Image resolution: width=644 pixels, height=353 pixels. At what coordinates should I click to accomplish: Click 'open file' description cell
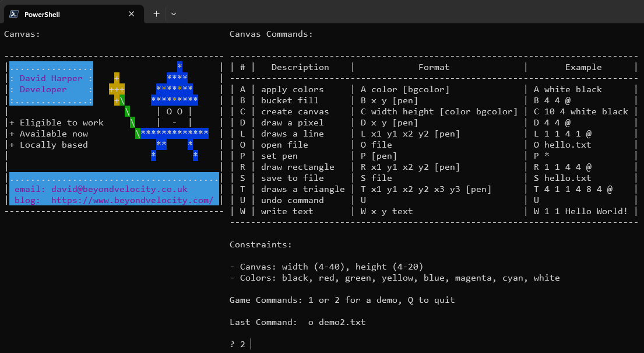pos(284,145)
